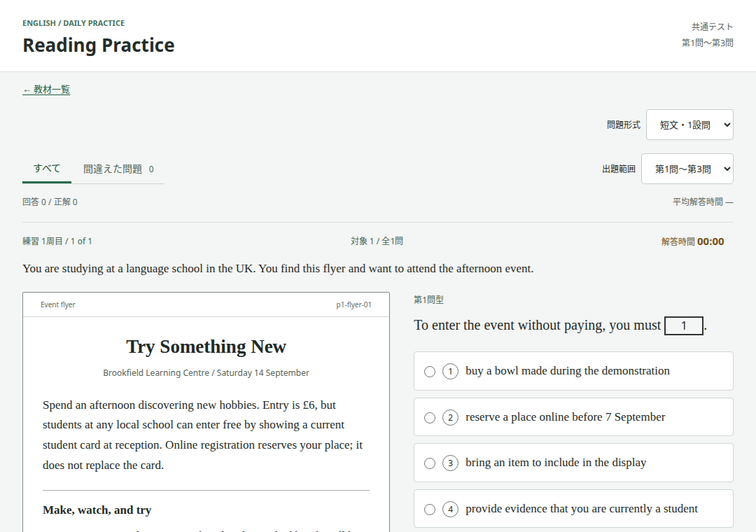Click the 解答時間 timer display
The image size is (756, 532).
(x=692, y=241)
